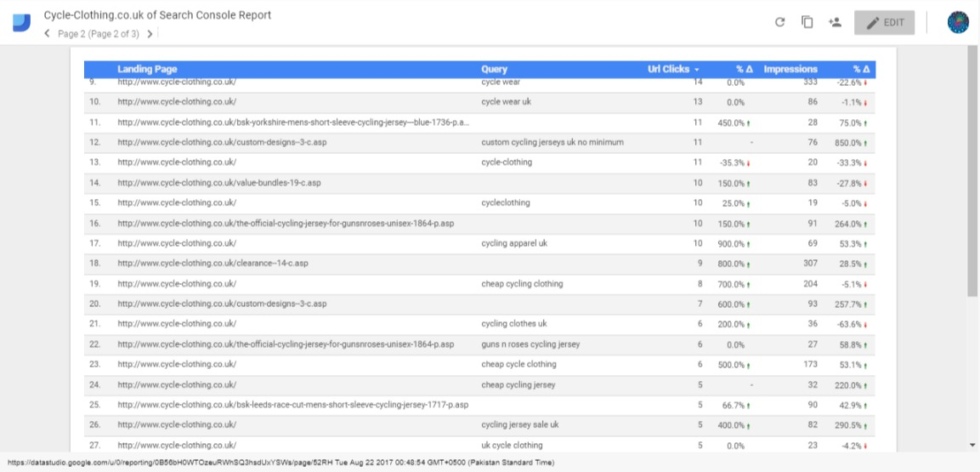Screen dimensions: 980x472
Task: Click the report title Cycle-Clothing.co.uk
Action: (x=157, y=15)
